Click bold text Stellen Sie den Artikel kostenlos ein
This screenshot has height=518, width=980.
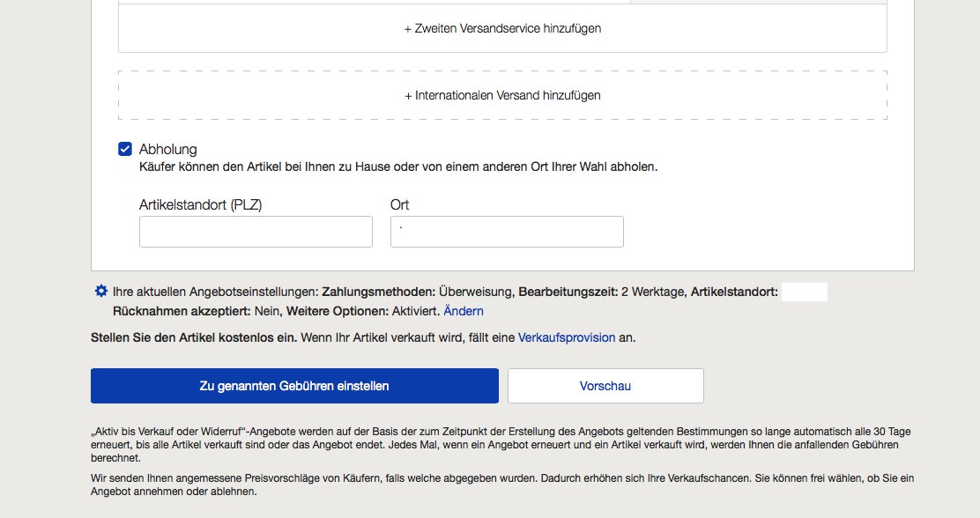(195, 337)
